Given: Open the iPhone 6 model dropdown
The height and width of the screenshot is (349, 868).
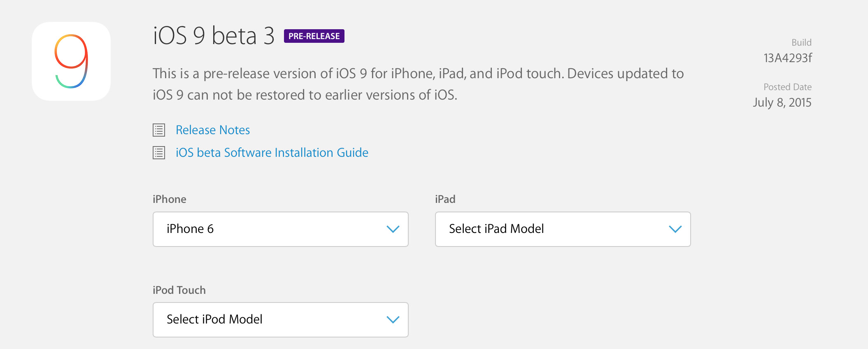Looking at the screenshot, I should click(x=281, y=229).
